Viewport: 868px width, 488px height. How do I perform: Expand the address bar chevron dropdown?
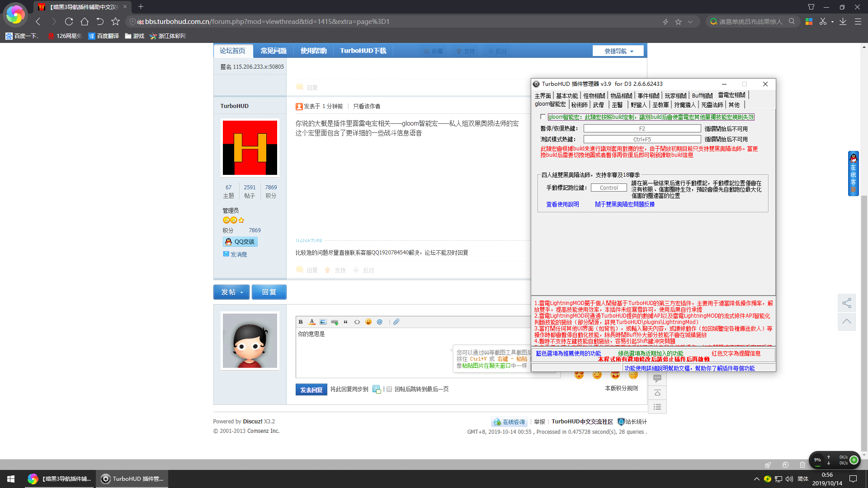coord(690,22)
